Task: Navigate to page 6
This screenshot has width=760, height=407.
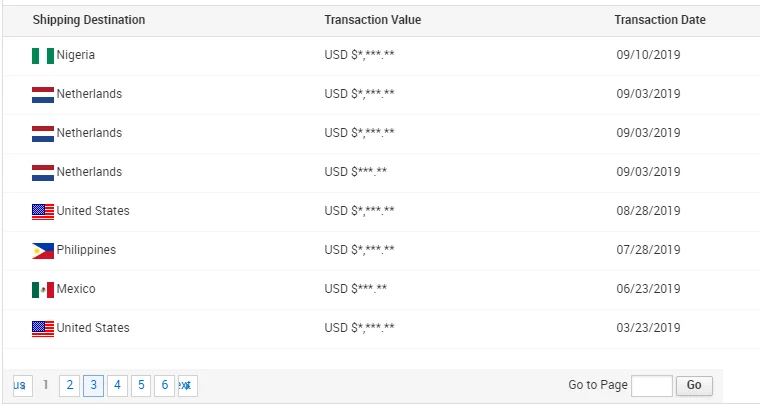Action: click(165, 385)
